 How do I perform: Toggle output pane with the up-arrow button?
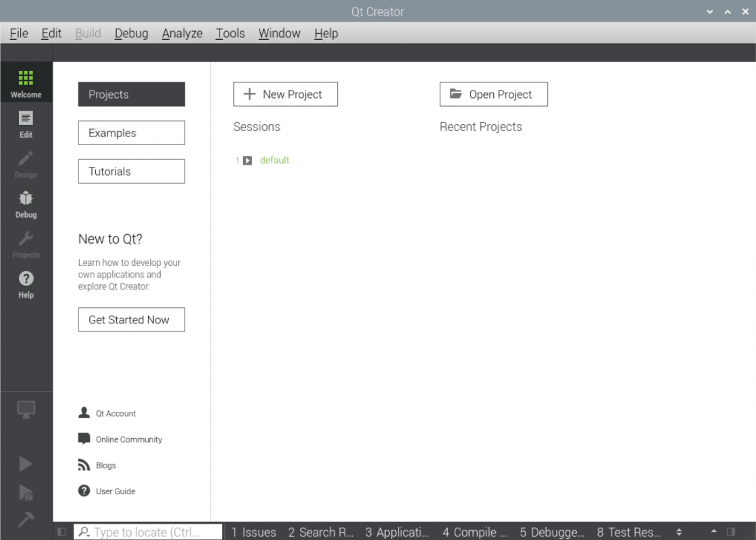[x=714, y=533]
